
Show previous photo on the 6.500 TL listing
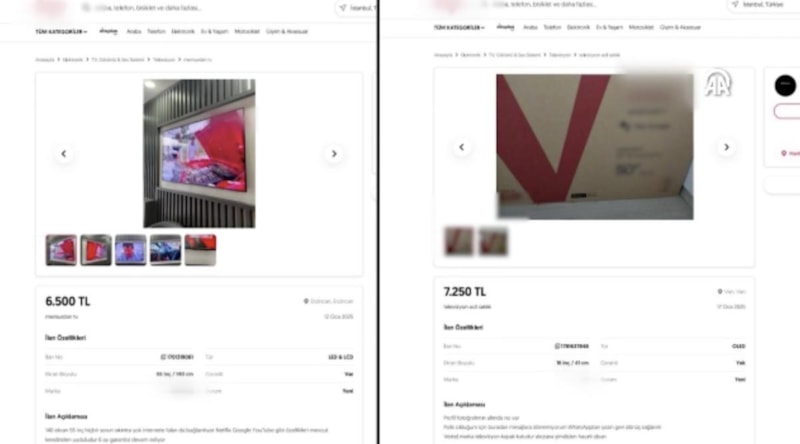tap(64, 154)
